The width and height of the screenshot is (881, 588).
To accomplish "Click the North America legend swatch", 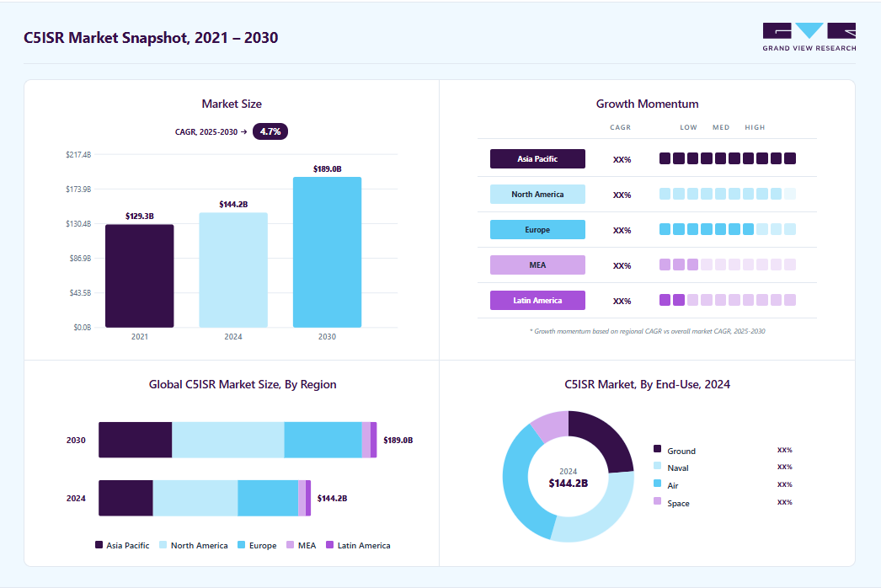I will pos(163,545).
